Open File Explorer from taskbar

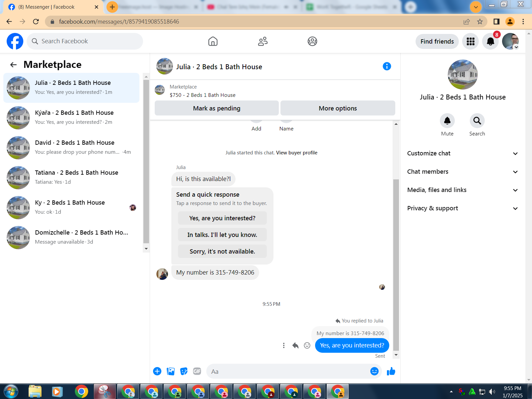[35, 391]
